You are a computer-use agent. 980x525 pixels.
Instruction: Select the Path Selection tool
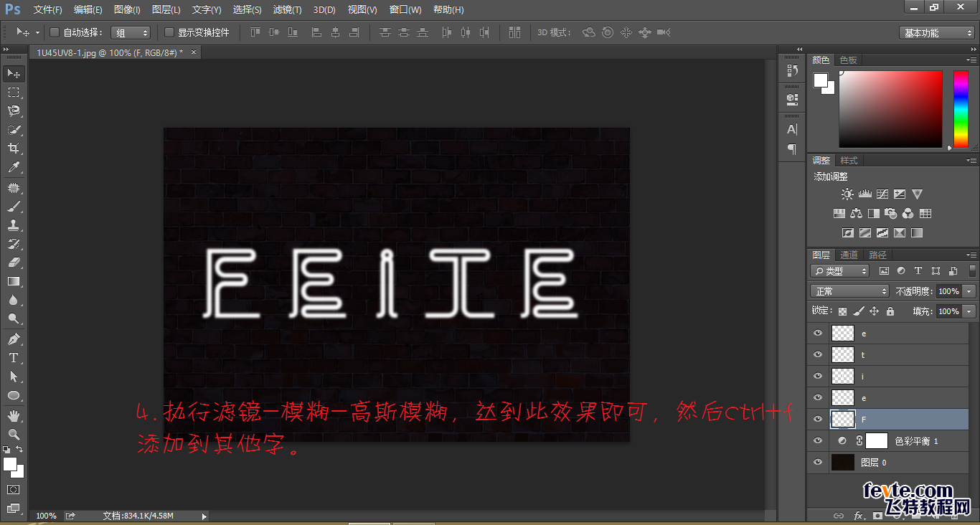(14, 377)
